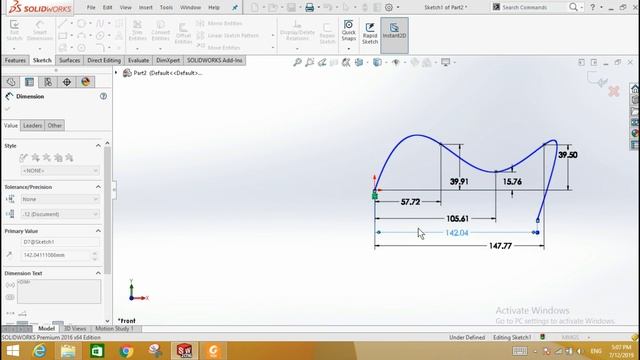Screen dimensions: 640x360
Task: Collapse the Tolerance/Precision section
Action: tap(98, 187)
